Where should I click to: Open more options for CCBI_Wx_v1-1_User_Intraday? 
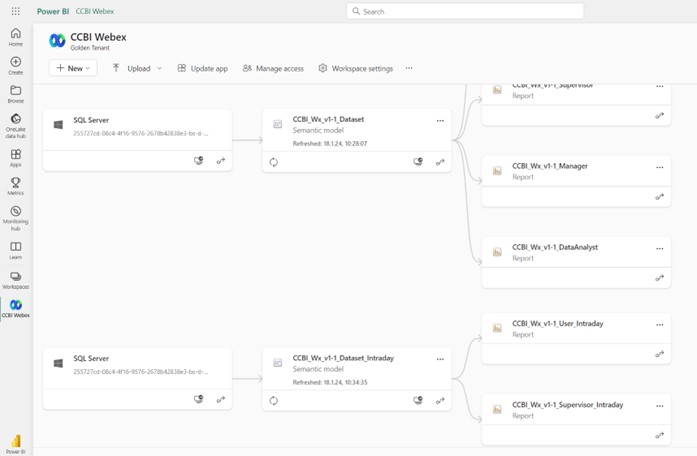(660, 325)
